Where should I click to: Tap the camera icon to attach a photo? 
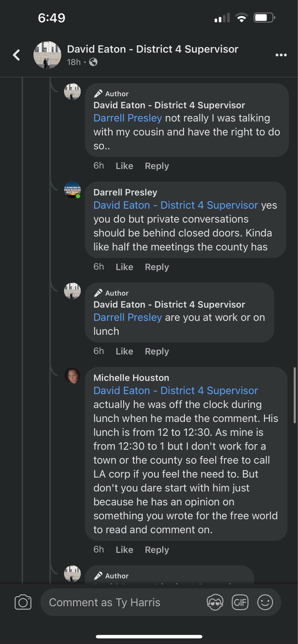coord(23,602)
